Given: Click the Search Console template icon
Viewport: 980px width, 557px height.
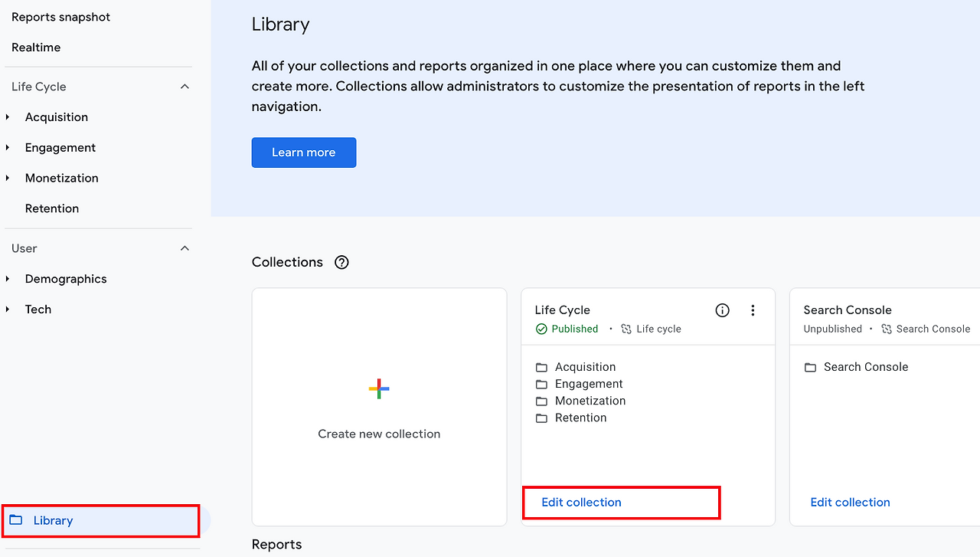Looking at the screenshot, I should [887, 329].
